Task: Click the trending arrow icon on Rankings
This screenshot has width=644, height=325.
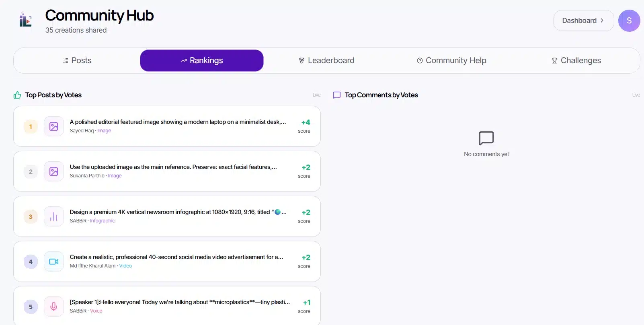Action: click(184, 61)
